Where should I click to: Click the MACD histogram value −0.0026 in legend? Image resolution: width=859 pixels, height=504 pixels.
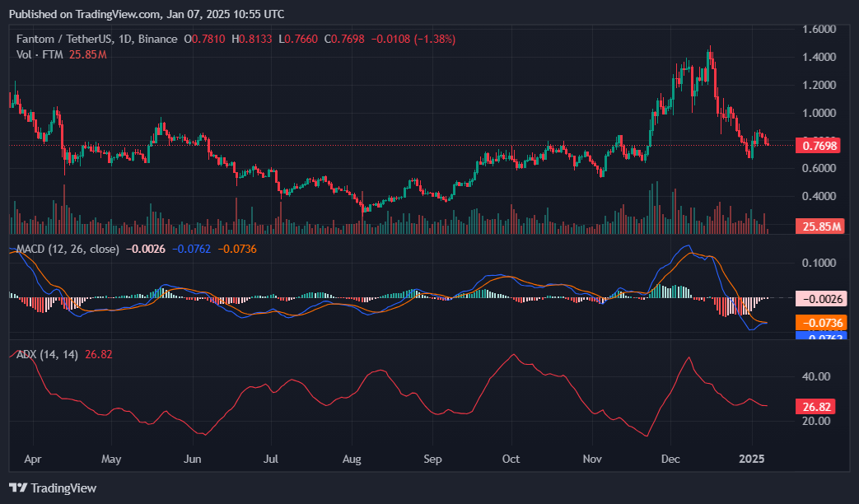click(x=146, y=249)
